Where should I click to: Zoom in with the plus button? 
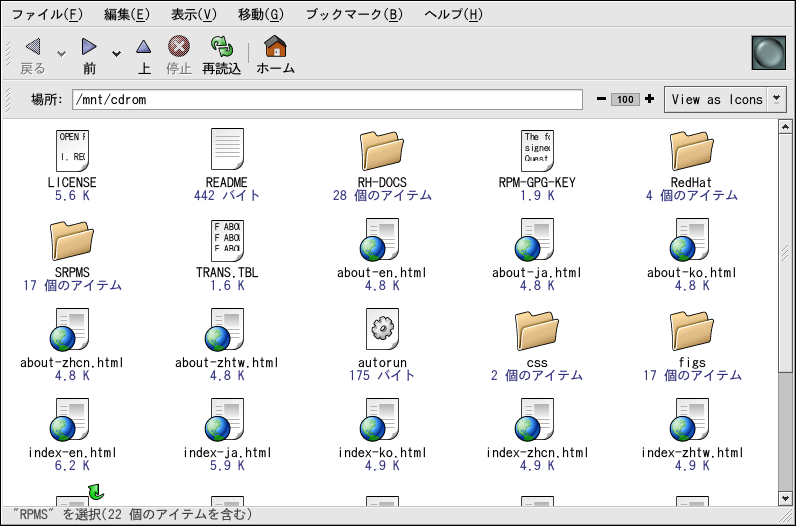[x=650, y=99]
